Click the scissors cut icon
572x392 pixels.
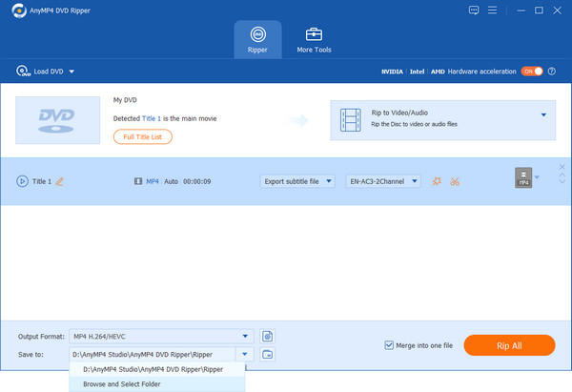(x=455, y=181)
